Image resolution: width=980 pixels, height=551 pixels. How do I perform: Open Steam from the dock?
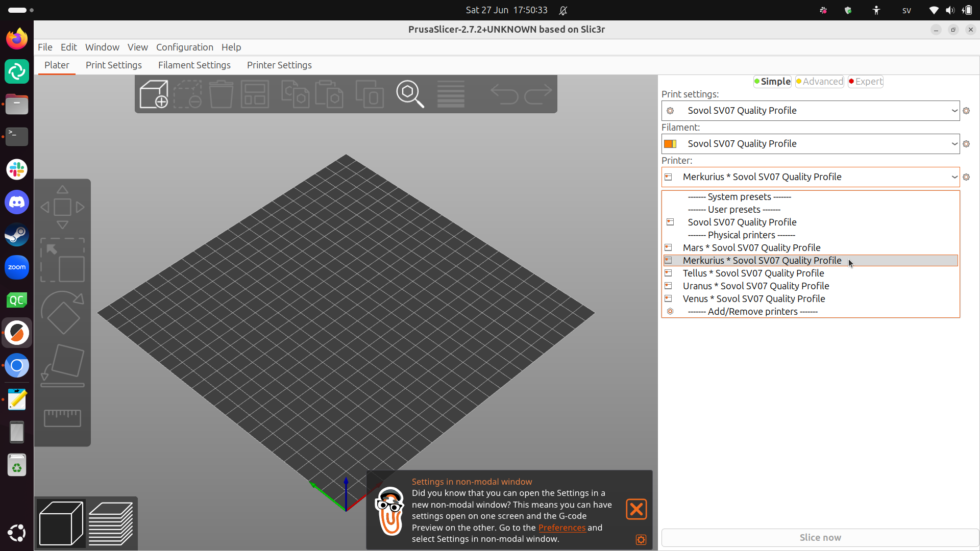17,235
